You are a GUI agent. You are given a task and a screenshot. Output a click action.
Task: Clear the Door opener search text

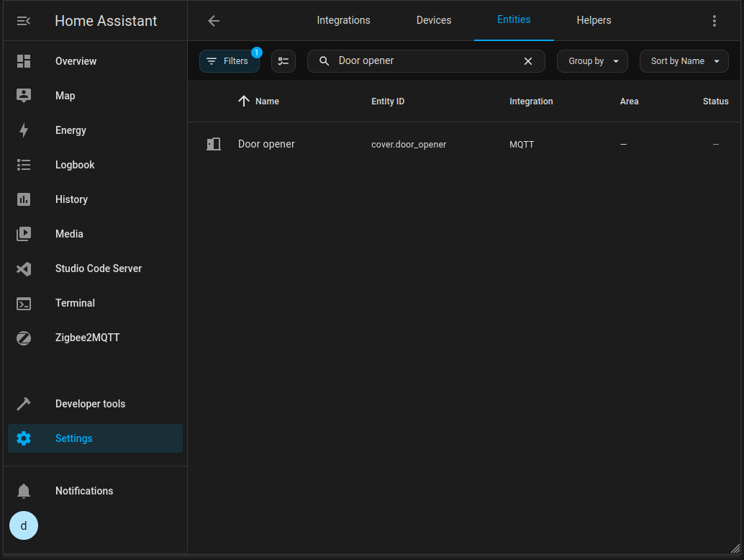pyautogui.click(x=527, y=61)
